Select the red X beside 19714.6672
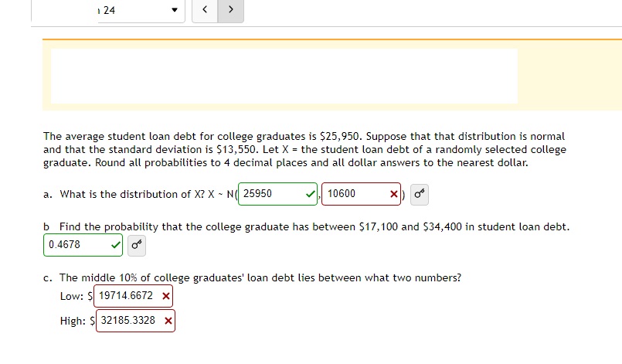Image resolution: width=622 pixels, height=364 pixels. pos(166,296)
